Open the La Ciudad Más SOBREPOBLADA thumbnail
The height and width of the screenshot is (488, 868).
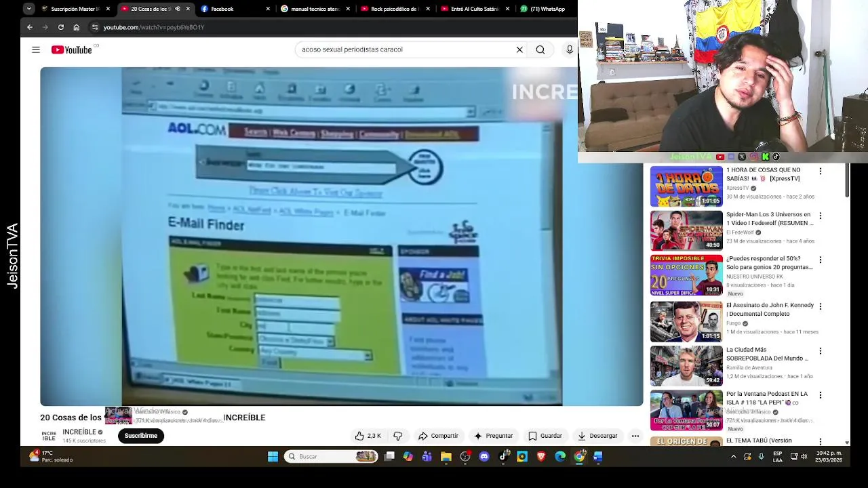(686, 366)
